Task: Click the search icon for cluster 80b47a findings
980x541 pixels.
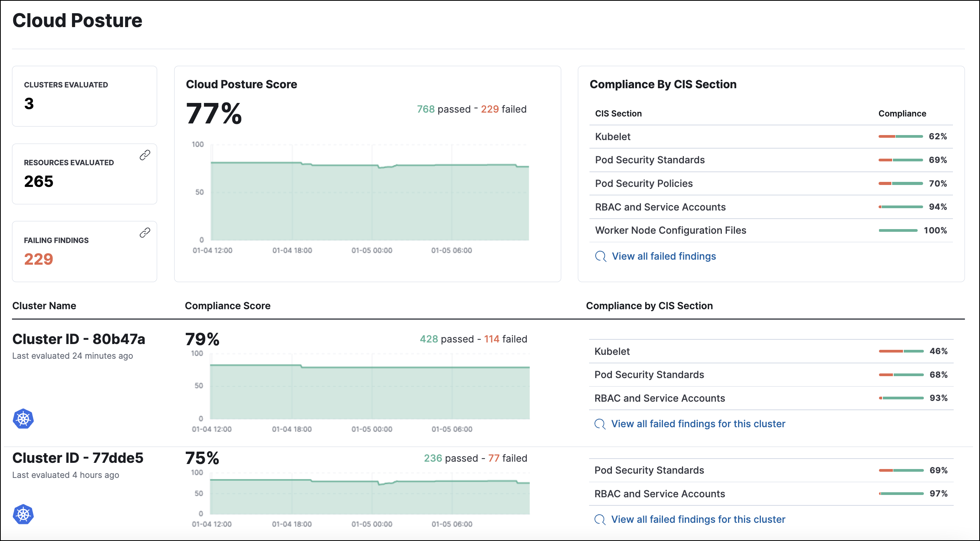Action: tap(600, 424)
